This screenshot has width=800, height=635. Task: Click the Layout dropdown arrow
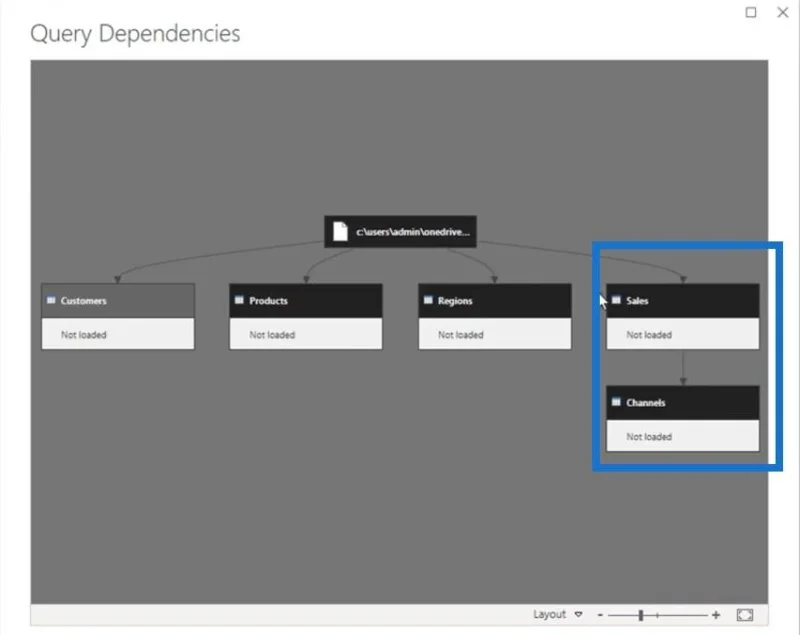pos(579,615)
